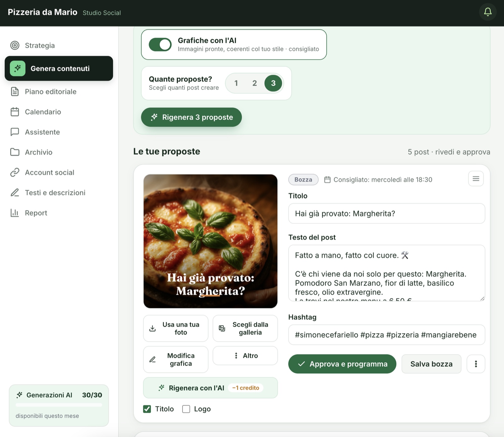The height and width of the screenshot is (437, 504).
Task: Click Rigenera 3 proposte button
Action: tap(191, 117)
